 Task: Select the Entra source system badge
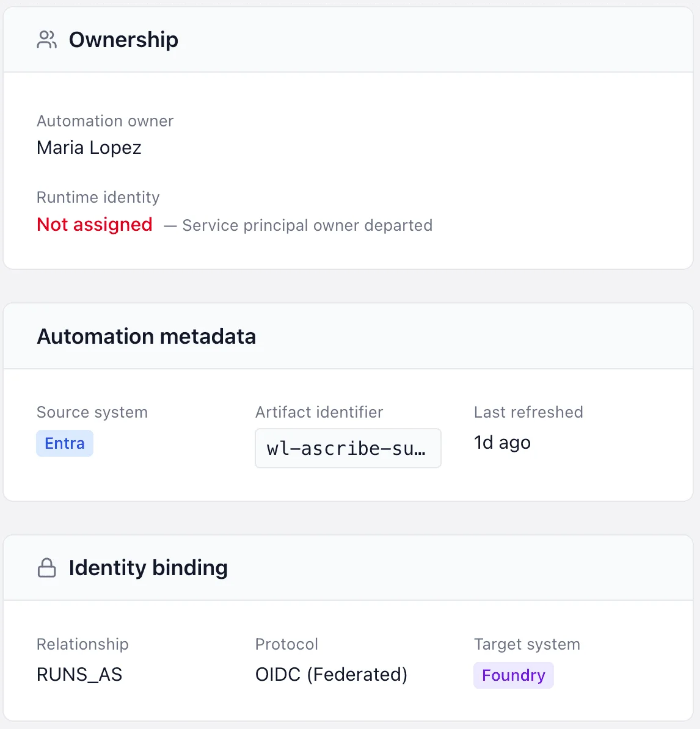(64, 443)
